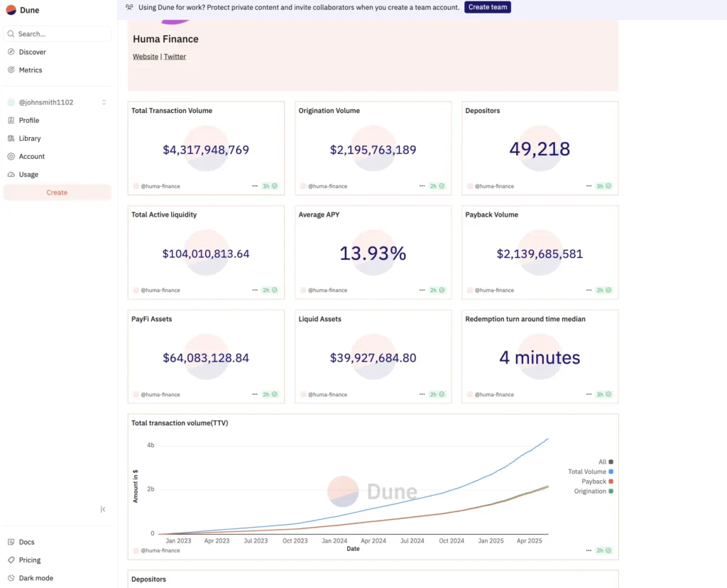Click the Account gear icon
The width and height of the screenshot is (727, 588).
point(11,156)
